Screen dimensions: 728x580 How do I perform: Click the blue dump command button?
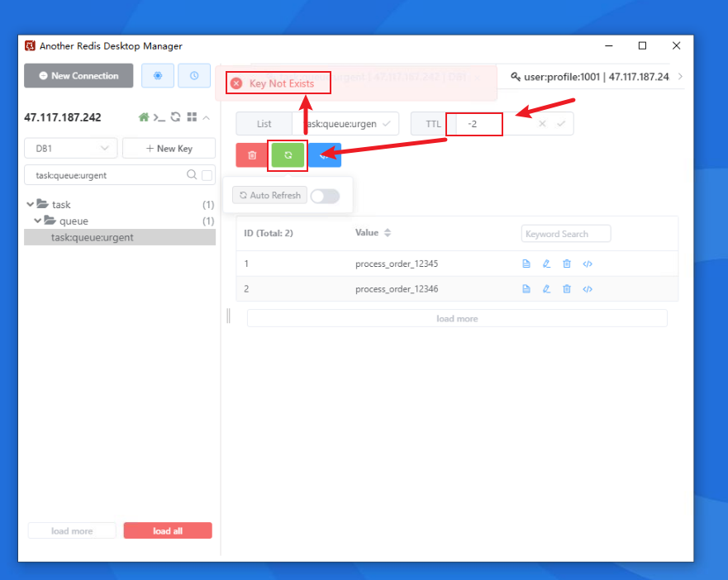325,155
